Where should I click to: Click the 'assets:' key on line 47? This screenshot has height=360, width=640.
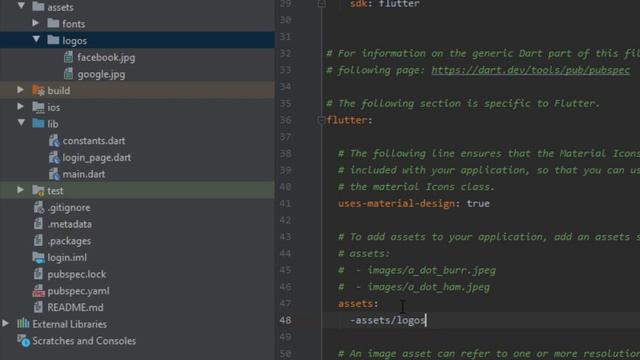tap(358, 304)
